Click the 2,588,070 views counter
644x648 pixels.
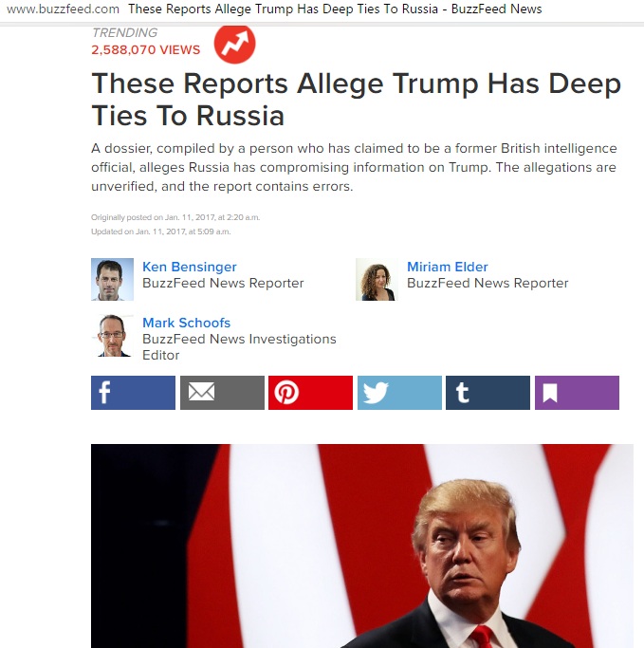pyautogui.click(x=145, y=50)
